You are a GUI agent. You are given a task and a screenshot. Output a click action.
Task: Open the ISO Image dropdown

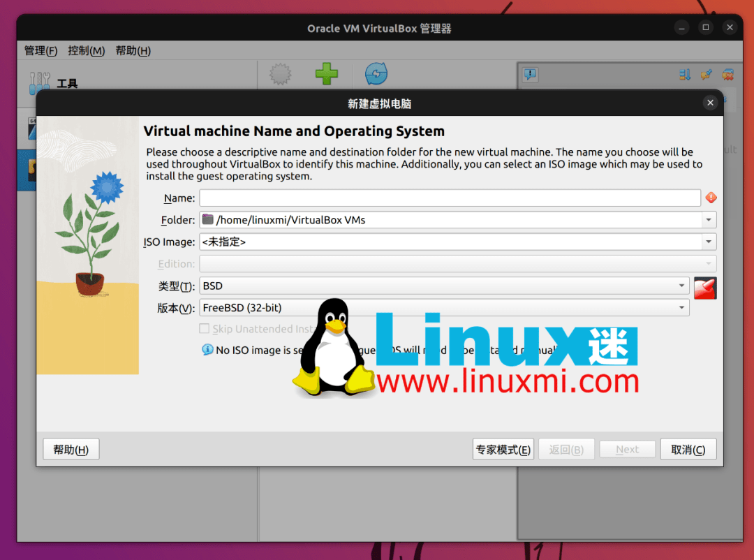(x=709, y=242)
